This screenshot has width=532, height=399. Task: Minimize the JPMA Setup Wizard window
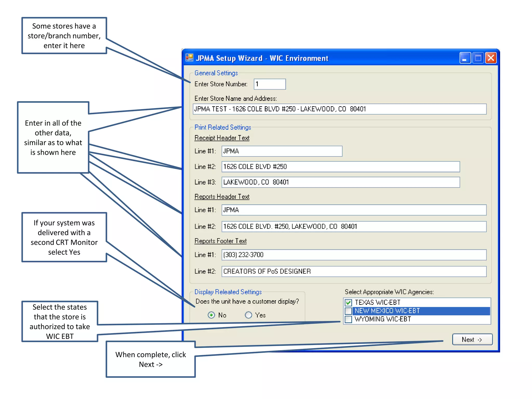(x=465, y=58)
